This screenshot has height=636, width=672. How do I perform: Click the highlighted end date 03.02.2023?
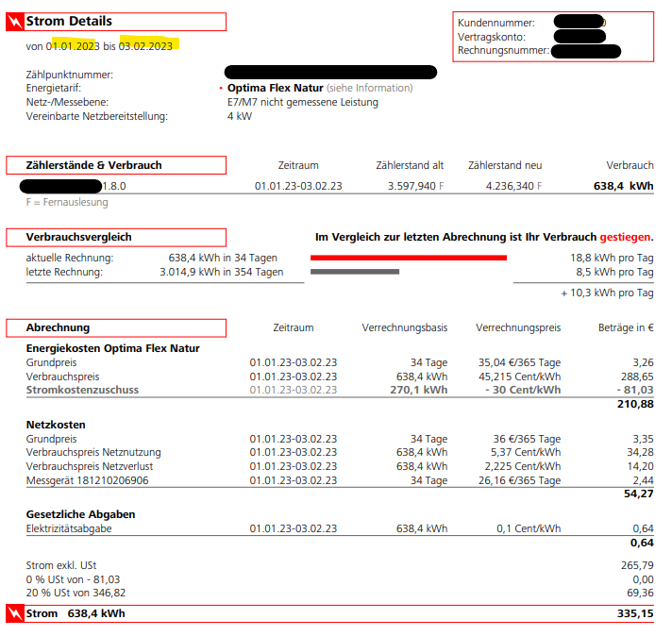point(145,46)
